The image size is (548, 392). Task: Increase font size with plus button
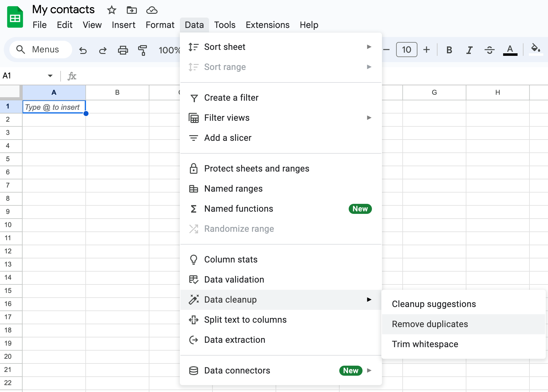coord(427,50)
